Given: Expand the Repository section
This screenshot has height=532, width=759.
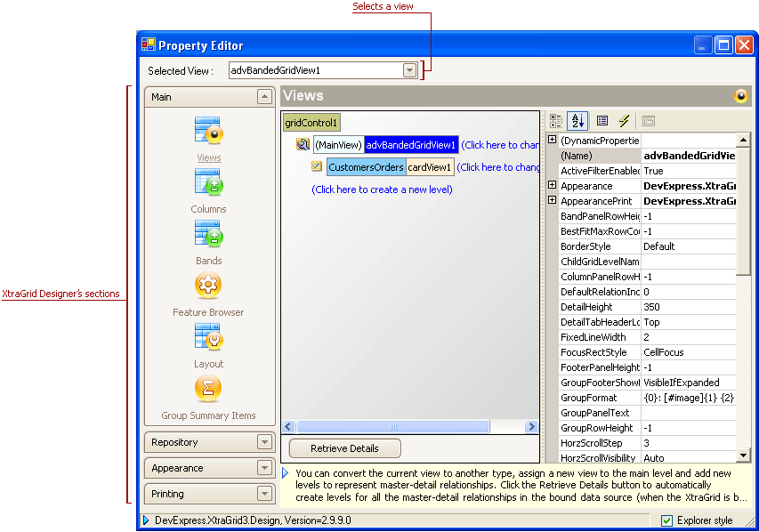Looking at the screenshot, I should 264,442.
